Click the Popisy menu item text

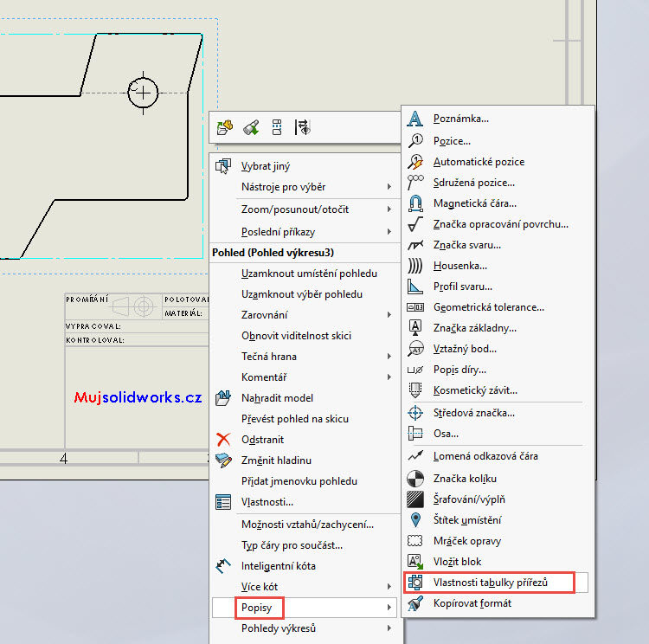[x=257, y=608]
